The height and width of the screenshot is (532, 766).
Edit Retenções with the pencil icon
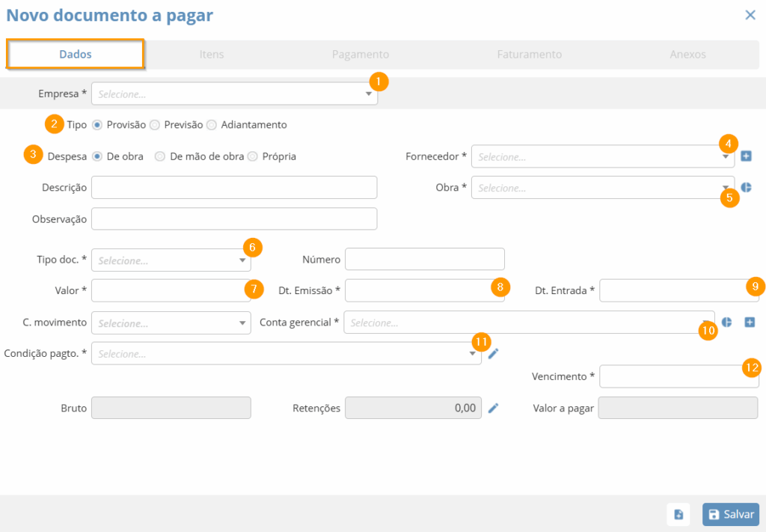click(493, 408)
